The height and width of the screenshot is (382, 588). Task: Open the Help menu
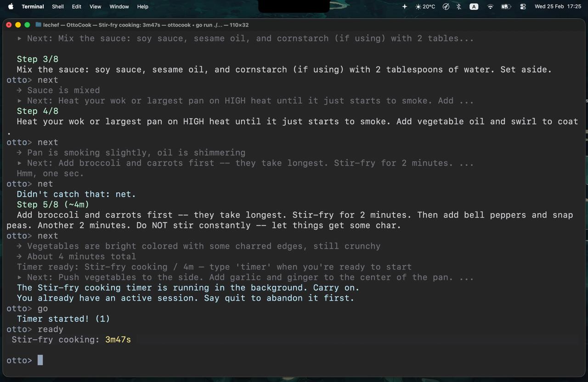click(x=143, y=6)
